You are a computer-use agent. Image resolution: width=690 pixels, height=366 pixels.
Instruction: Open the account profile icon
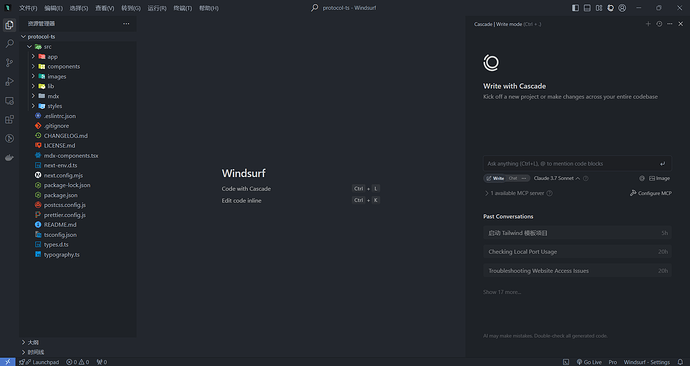click(622, 8)
